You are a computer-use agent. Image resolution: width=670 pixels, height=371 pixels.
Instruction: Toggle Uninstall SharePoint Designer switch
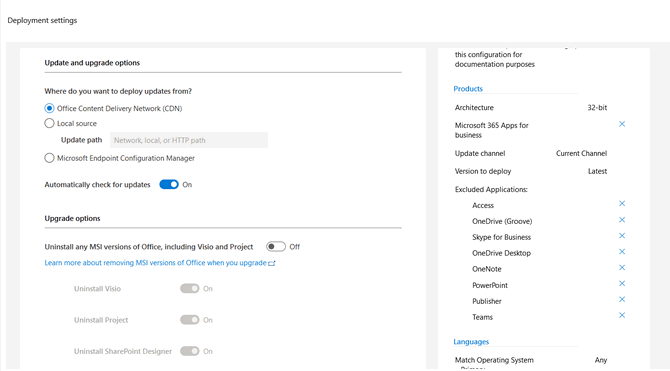tap(190, 351)
